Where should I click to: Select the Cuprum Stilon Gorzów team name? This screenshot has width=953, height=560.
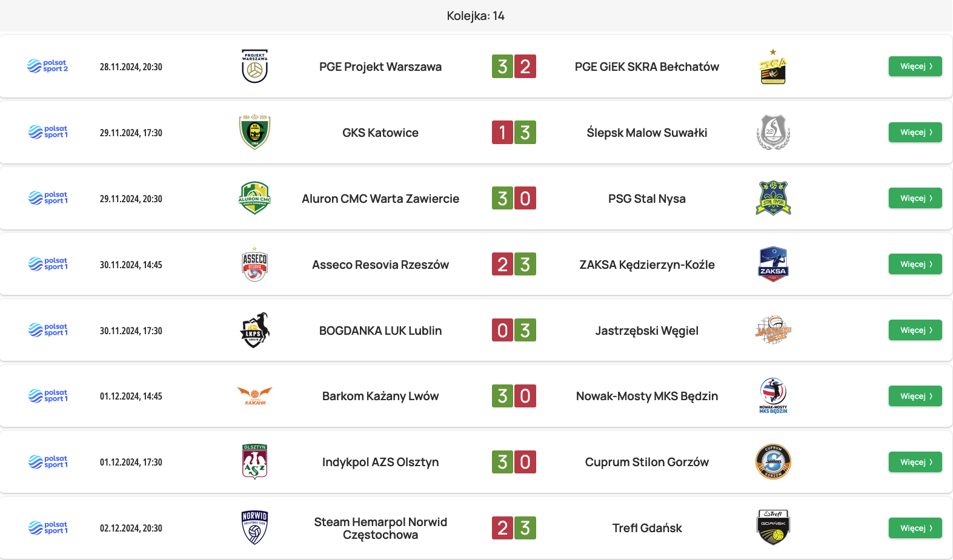pyautogui.click(x=646, y=462)
